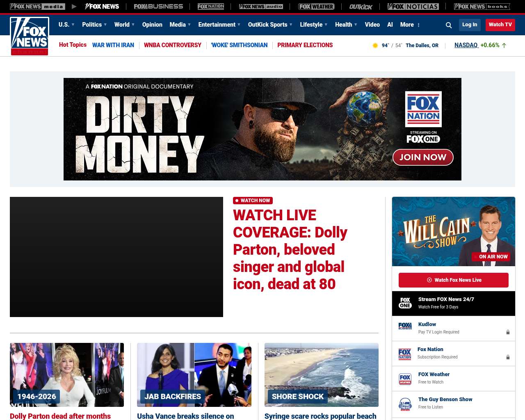The width and height of the screenshot is (525, 420).
Task: Open The Guy Benson Show link
Action: pos(445,399)
